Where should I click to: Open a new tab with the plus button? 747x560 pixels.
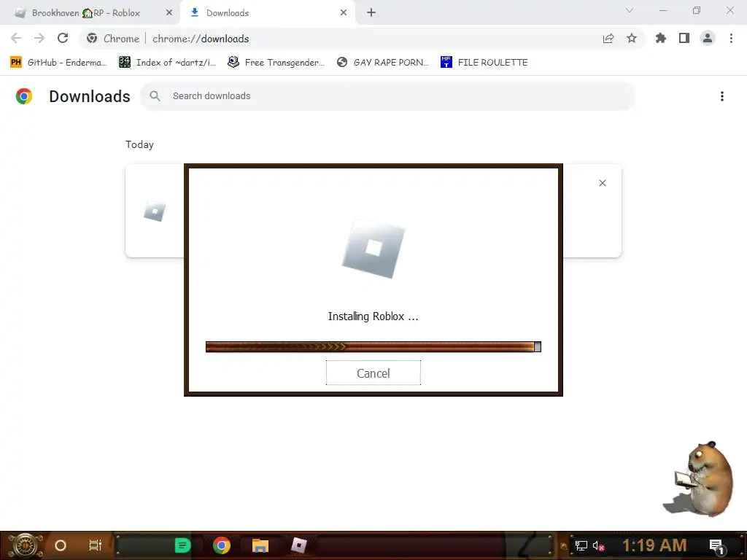[x=371, y=13]
